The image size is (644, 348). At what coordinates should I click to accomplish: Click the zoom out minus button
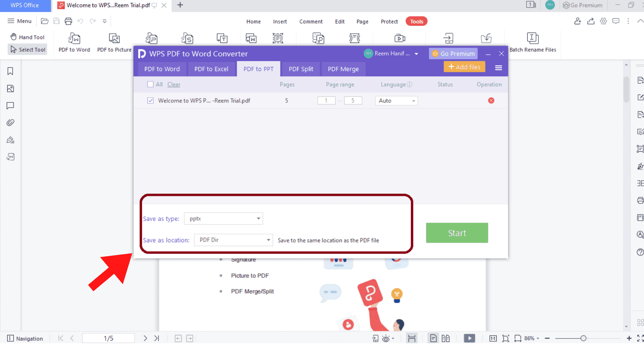[547, 338]
